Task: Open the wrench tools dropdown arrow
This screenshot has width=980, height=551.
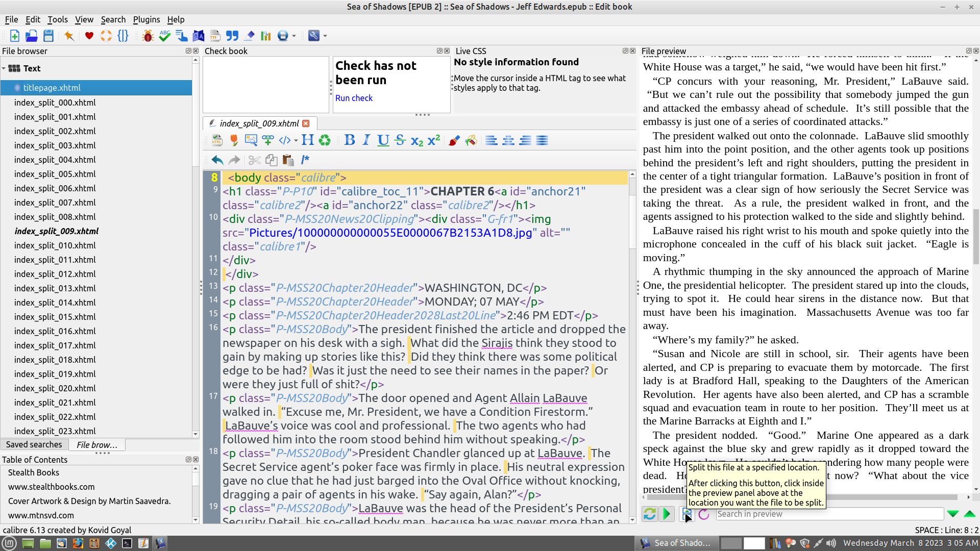Action: pos(325,36)
